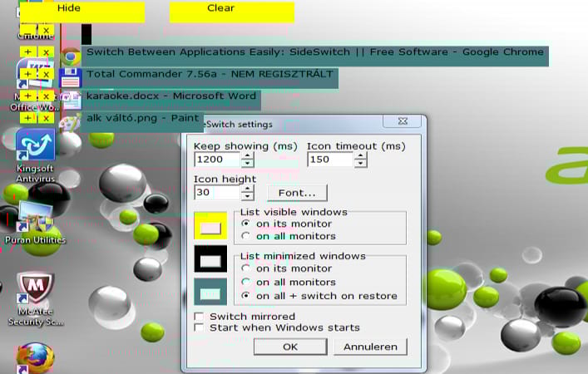Image resolution: width=588 pixels, height=374 pixels.
Task: Click the Microsoft Word document icon in the list
Action: coord(71,100)
